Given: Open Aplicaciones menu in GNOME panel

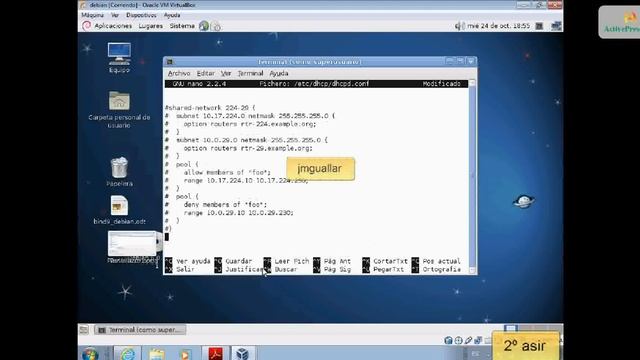Looking at the screenshot, I should [x=113, y=26].
